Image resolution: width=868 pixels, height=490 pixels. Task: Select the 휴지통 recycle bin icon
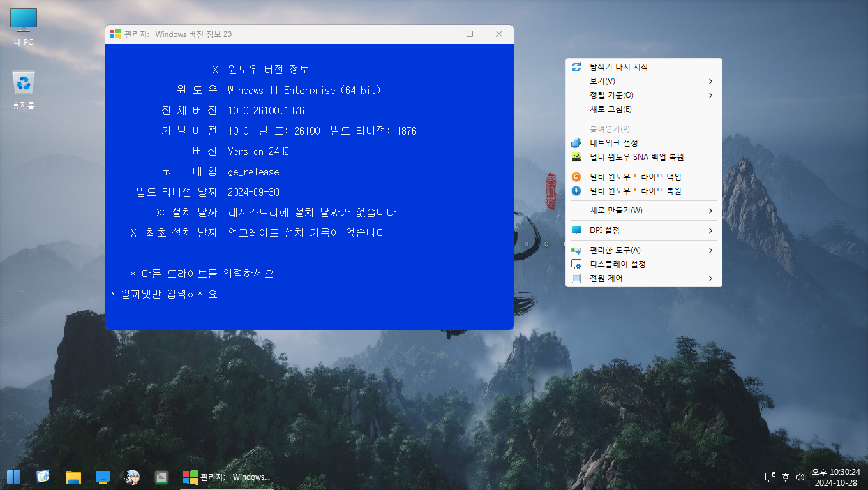pos(24,90)
